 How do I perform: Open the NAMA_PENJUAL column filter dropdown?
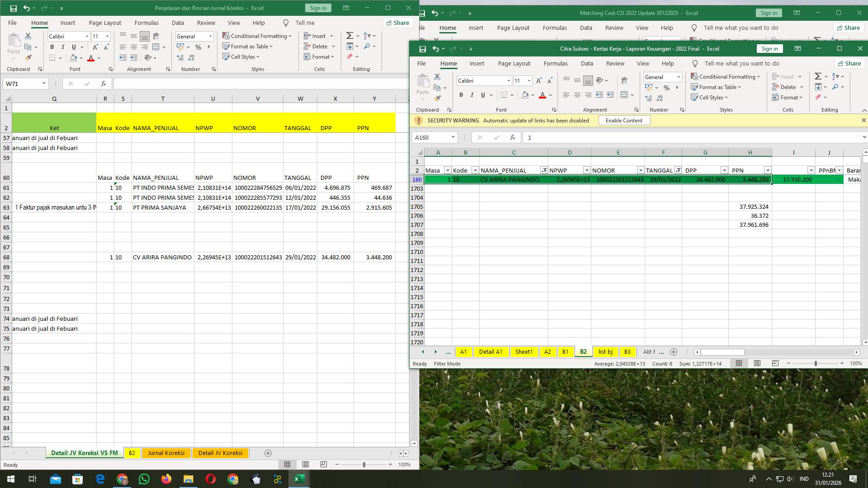pyautogui.click(x=544, y=170)
